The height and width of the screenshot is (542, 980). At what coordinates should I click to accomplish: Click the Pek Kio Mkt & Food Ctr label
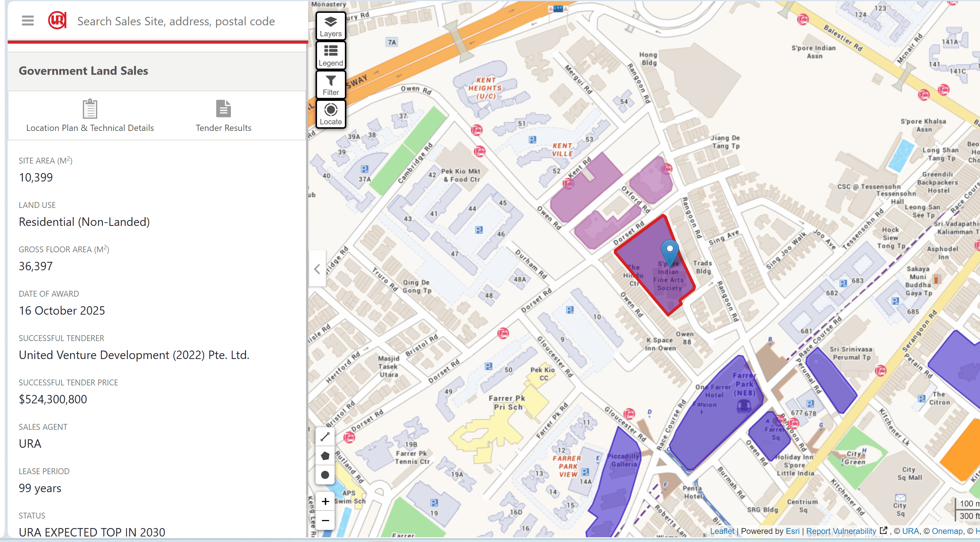point(461,175)
